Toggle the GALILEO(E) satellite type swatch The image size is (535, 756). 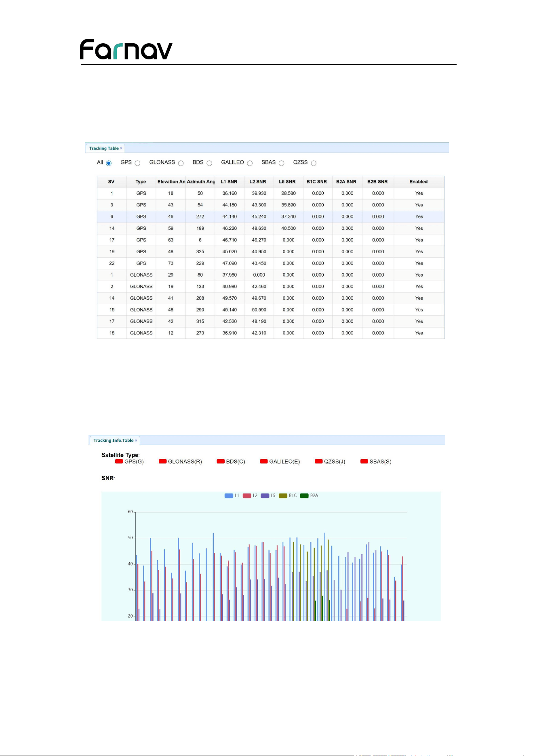[x=264, y=461]
